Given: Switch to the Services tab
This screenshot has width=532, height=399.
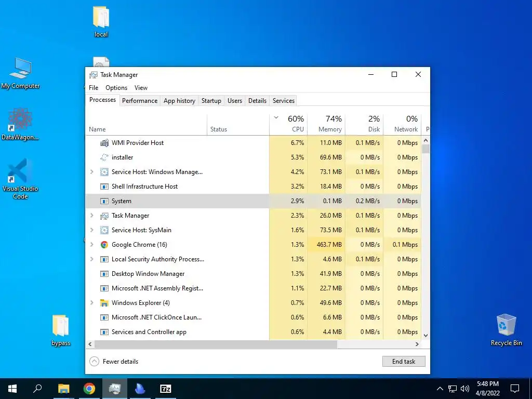Looking at the screenshot, I should 284,101.
